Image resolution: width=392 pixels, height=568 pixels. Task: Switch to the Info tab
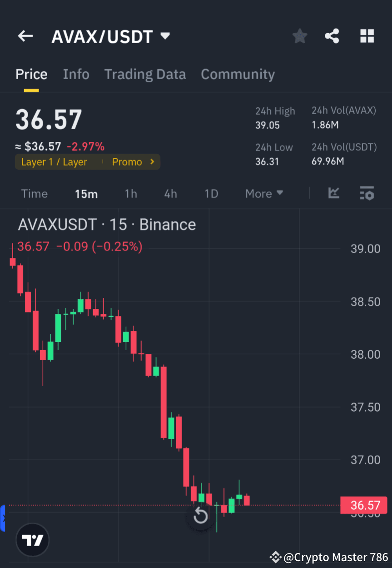point(76,74)
